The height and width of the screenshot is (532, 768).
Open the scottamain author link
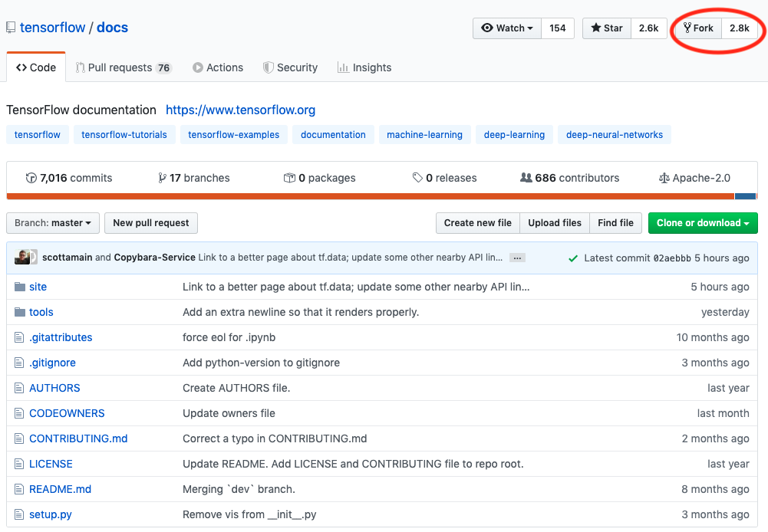(67, 258)
